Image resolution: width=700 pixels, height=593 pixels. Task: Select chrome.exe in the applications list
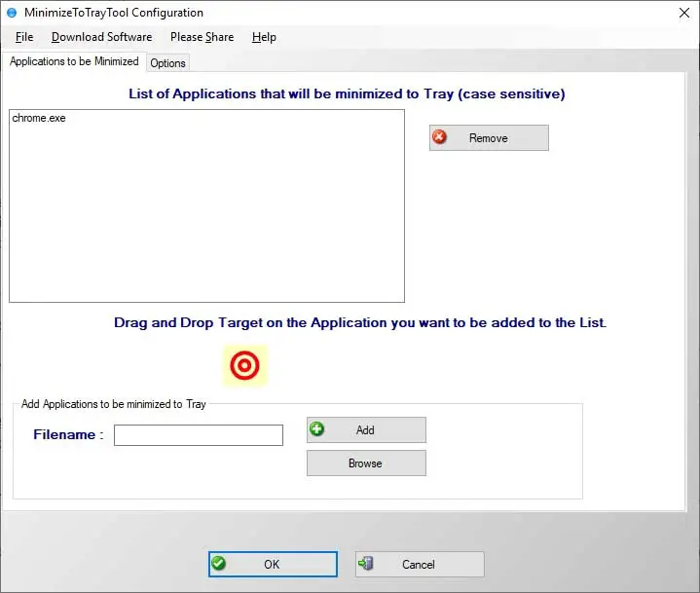(x=39, y=118)
